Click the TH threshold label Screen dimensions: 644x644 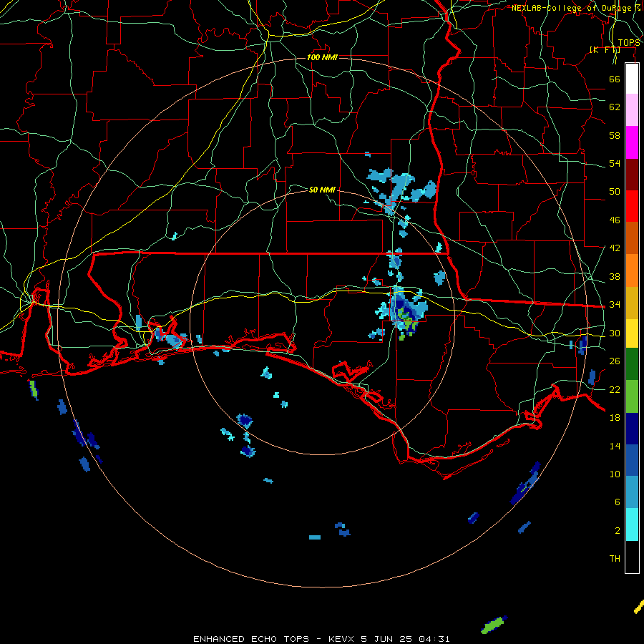pyautogui.click(x=615, y=559)
